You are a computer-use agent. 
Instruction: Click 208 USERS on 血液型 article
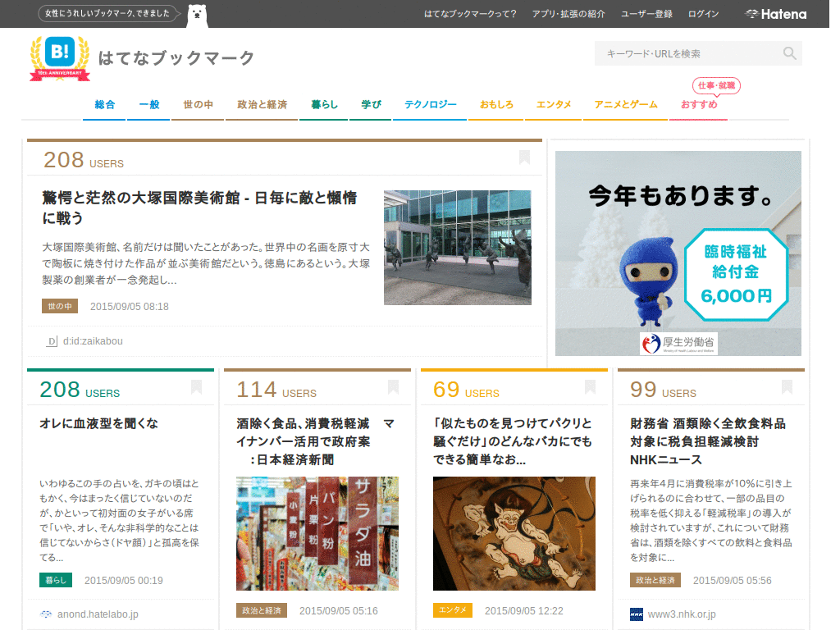pyautogui.click(x=80, y=390)
